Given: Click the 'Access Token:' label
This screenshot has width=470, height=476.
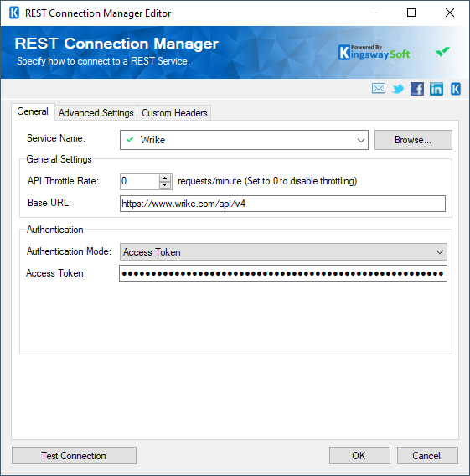Looking at the screenshot, I should point(56,273).
